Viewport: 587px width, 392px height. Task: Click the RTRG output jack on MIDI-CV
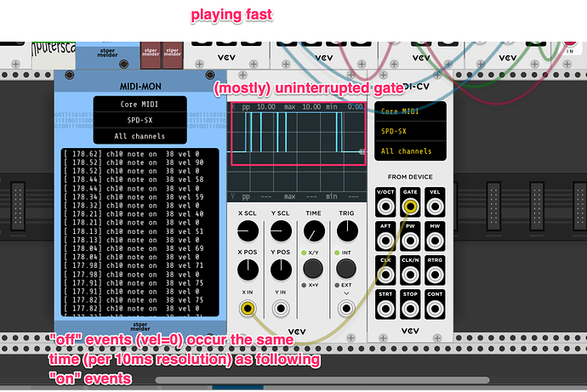(435, 274)
